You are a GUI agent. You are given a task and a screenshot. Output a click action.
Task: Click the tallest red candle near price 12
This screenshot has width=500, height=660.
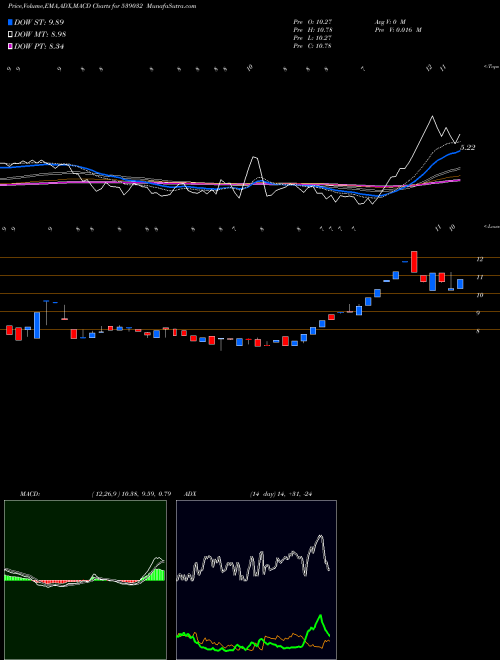tap(414, 262)
